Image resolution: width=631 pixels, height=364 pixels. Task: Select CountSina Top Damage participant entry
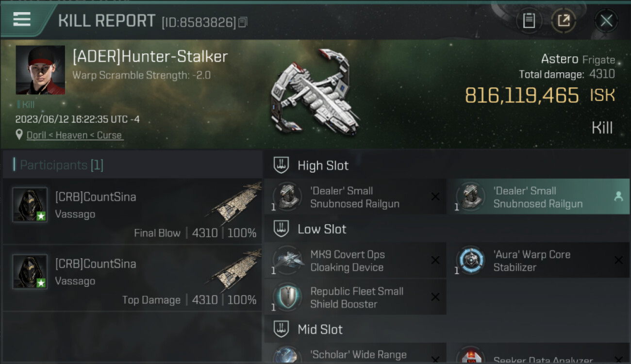132,279
